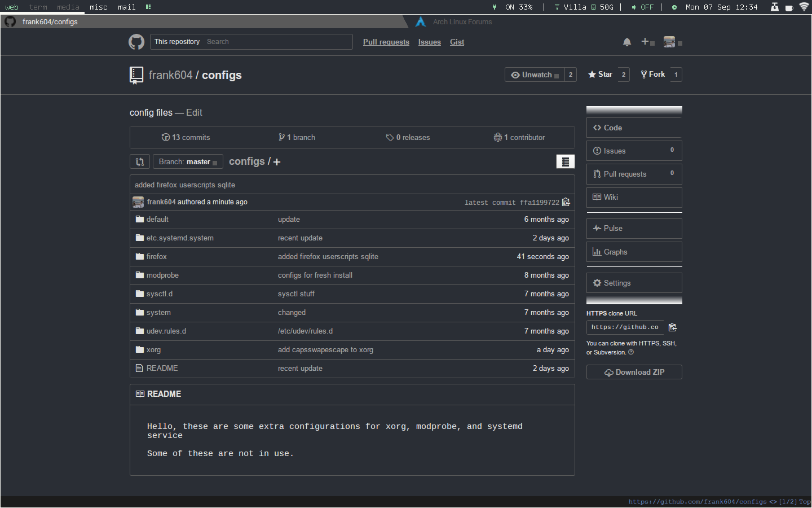View 0 releases

(408, 137)
